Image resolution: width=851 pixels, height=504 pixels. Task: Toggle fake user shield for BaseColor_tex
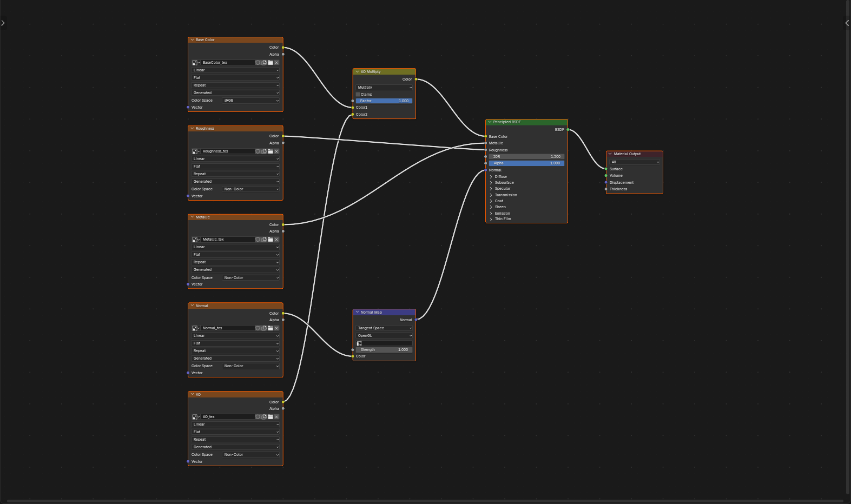tap(258, 63)
